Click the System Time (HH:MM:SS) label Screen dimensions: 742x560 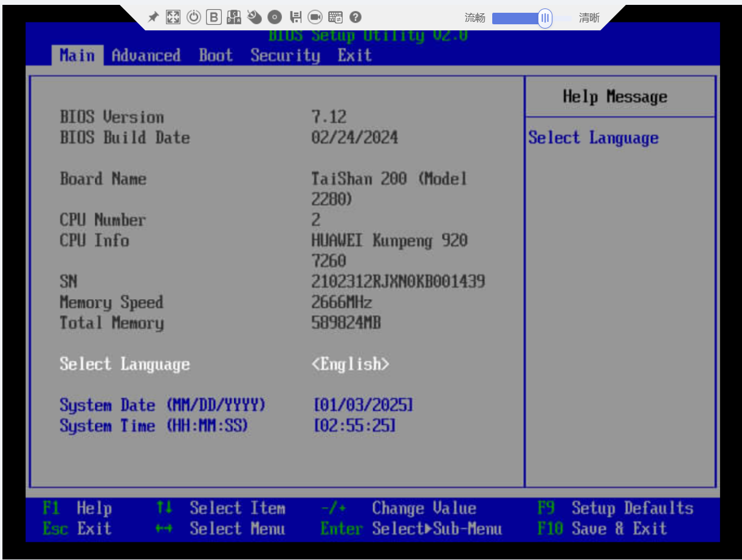coord(154,426)
